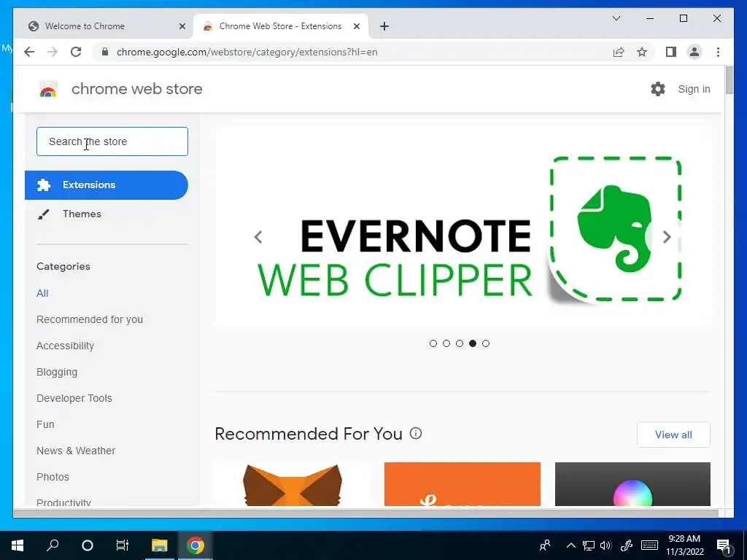Select the fifth carousel dot
The height and width of the screenshot is (560, 747).
(x=485, y=343)
